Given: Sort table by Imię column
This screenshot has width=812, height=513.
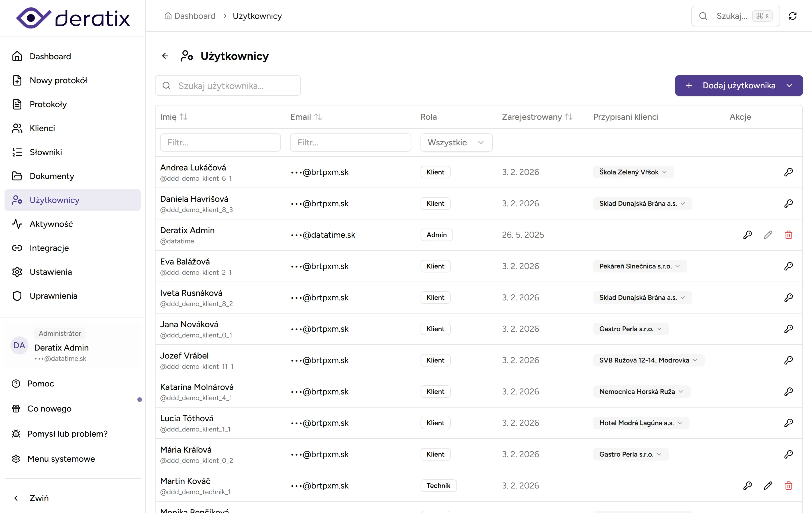Looking at the screenshot, I should (174, 117).
